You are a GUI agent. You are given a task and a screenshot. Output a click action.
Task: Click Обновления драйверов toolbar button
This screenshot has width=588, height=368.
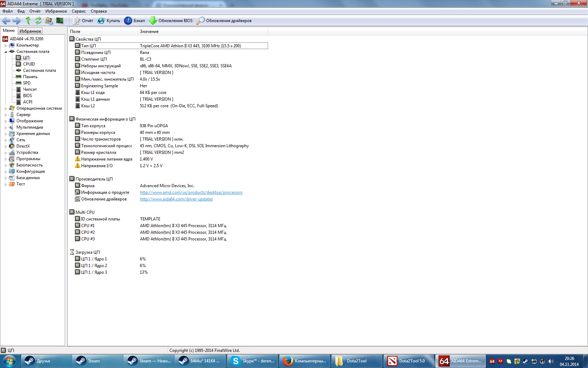[224, 21]
